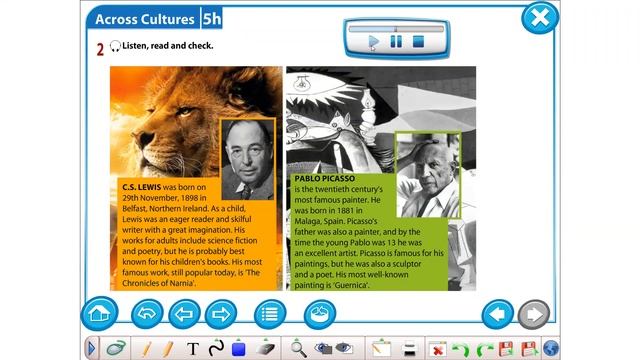The height and width of the screenshot is (360, 640).
Task: Click the printer icon
Action: [x=409, y=349]
